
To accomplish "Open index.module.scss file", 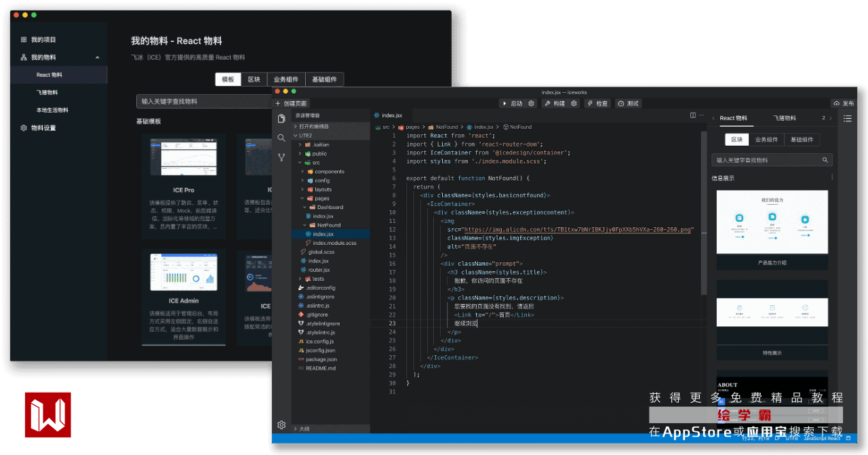I will [331, 243].
